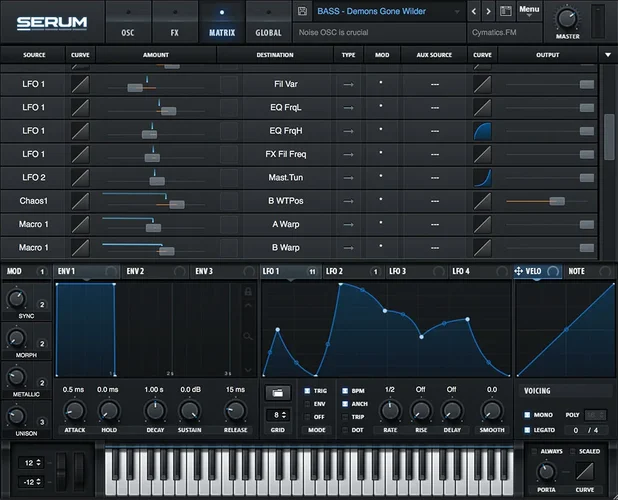The width and height of the screenshot is (618, 500).
Task: Expand the matrix column options arrow
Action: (607, 54)
